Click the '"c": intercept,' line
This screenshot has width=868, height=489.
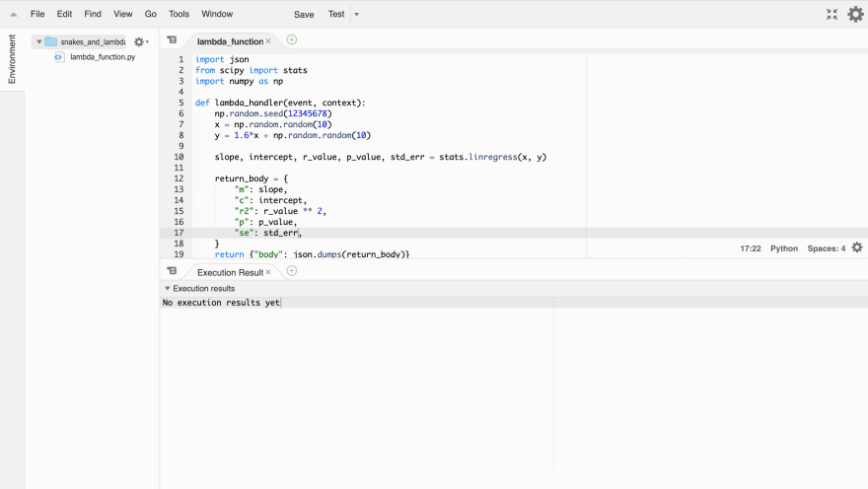pyautogui.click(x=270, y=200)
